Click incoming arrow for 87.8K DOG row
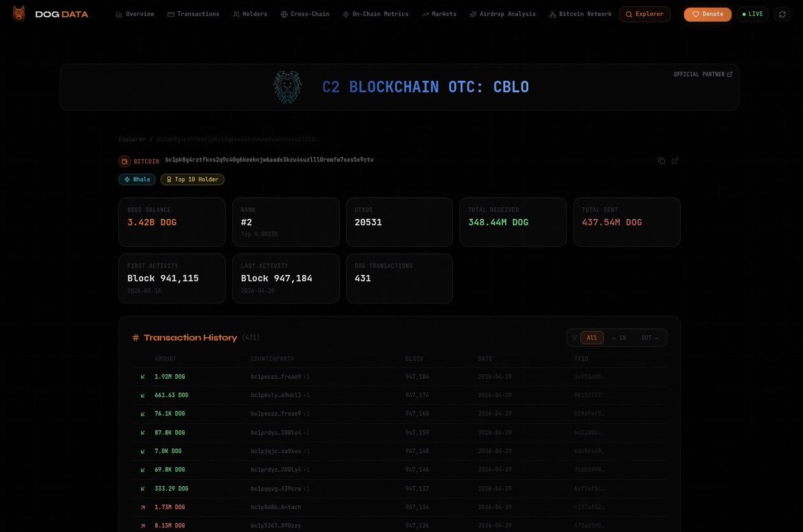Screen dimensions: 803x532 tap(143, 432)
